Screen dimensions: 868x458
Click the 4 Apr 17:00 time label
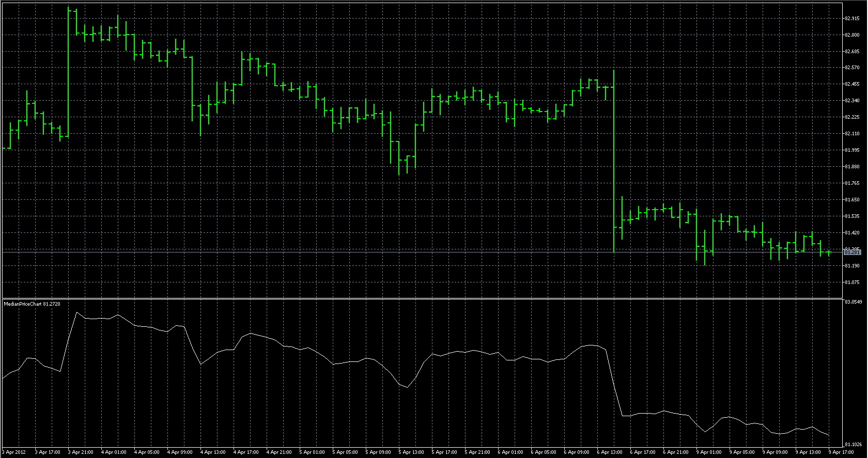(x=246, y=452)
